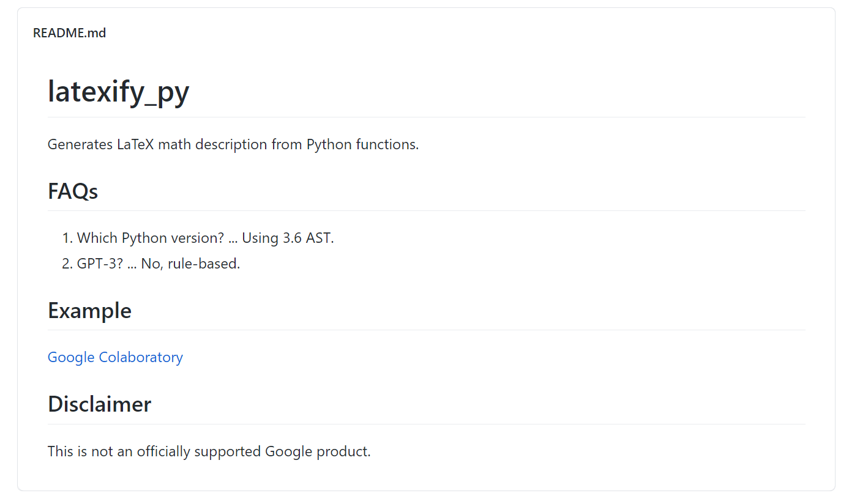Click the Example section heading
The height and width of the screenshot is (504, 849).
coord(89,311)
